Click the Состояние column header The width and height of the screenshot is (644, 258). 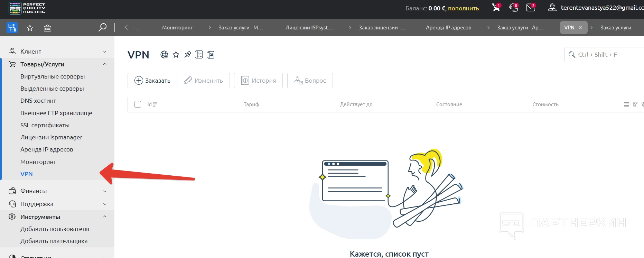pos(449,104)
